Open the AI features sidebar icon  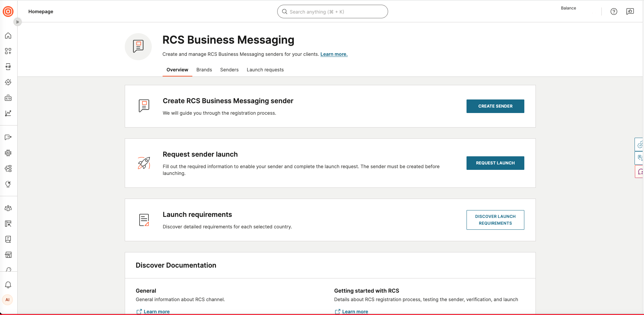tap(8, 153)
